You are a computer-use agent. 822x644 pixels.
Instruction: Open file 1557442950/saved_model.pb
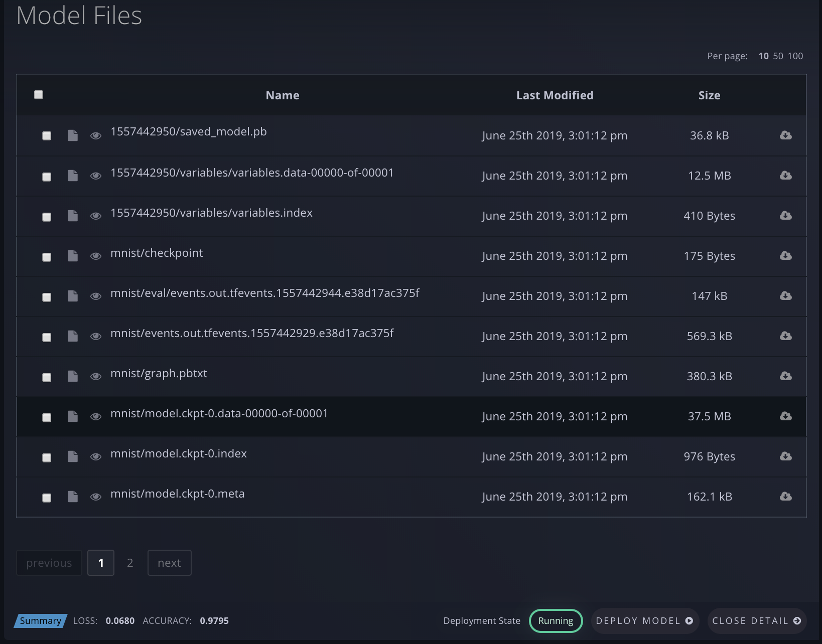(189, 131)
